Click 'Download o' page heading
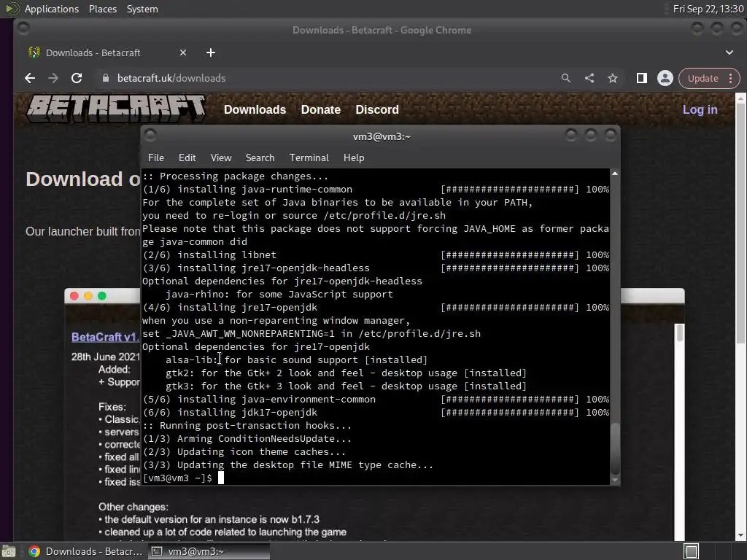This screenshot has height=560, width=747. pos(83,179)
